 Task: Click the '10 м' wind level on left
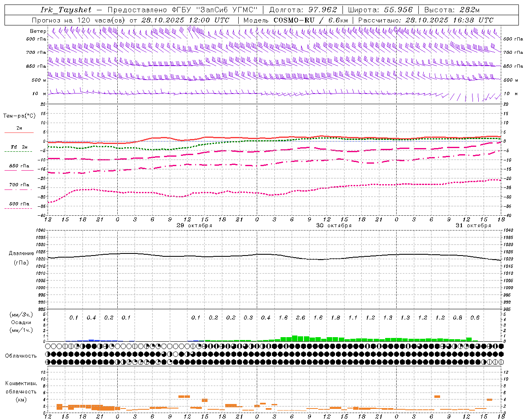pyautogui.click(x=39, y=94)
